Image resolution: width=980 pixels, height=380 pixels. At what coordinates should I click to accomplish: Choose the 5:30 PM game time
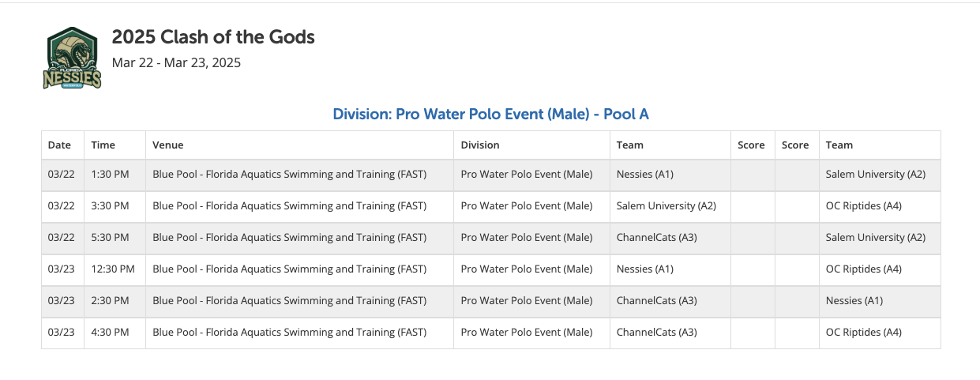click(110, 238)
